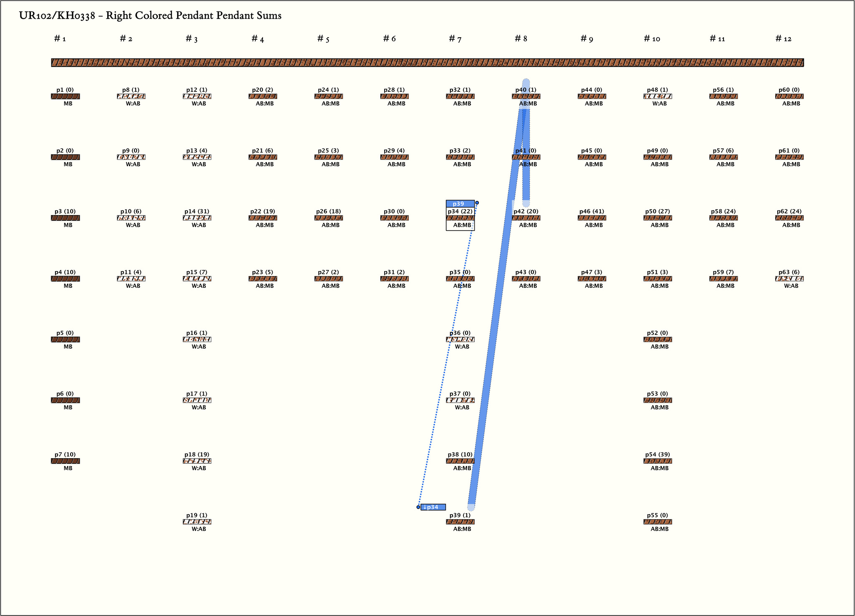
Task: Select the # 7 column header
Action: click(455, 39)
